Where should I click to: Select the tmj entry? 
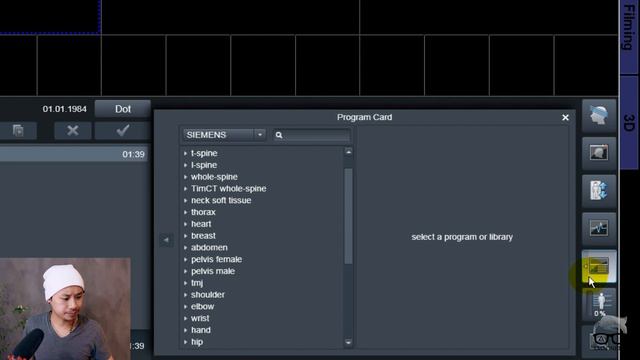point(197,283)
